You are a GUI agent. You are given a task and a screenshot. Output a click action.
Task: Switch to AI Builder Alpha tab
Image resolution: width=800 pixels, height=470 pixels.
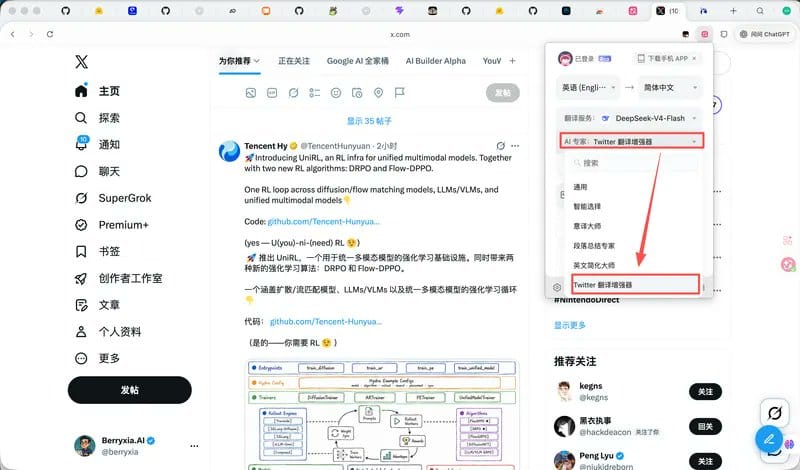click(436, 61)
